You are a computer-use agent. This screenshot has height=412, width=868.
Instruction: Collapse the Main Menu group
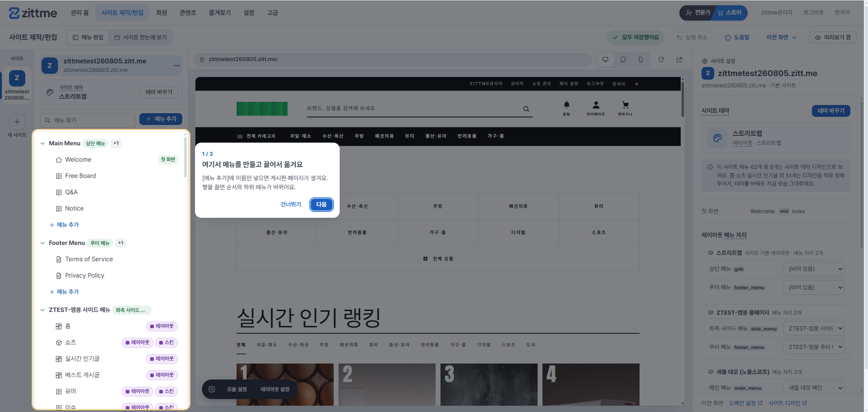43,144
